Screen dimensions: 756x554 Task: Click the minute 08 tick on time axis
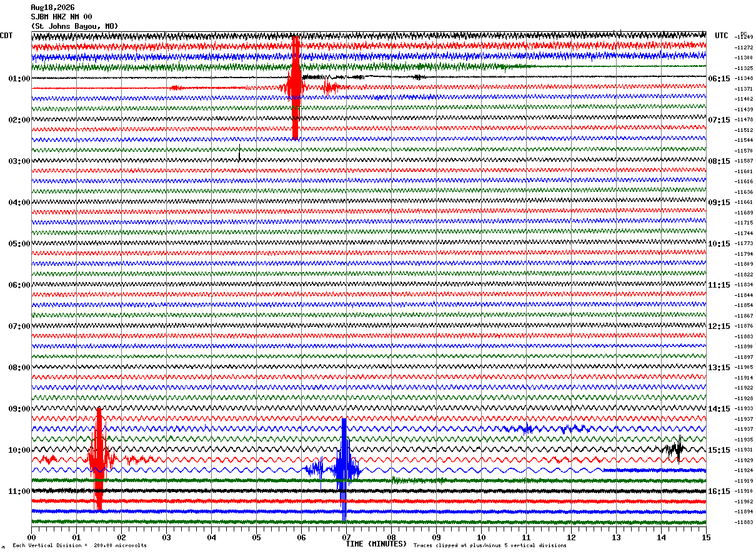(x=391, y=537)
